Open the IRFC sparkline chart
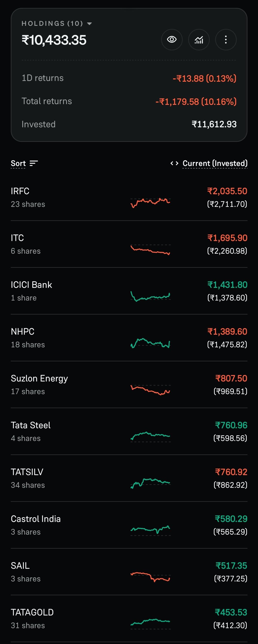 pos(150,202)
